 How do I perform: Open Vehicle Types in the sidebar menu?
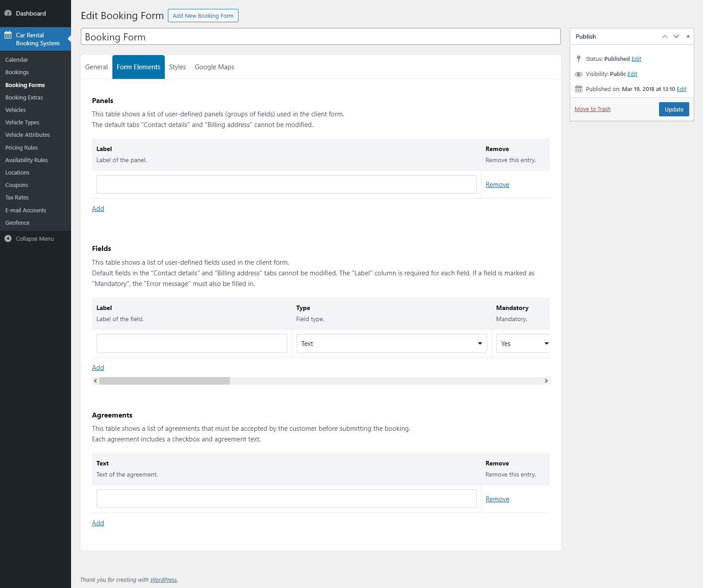22,123
